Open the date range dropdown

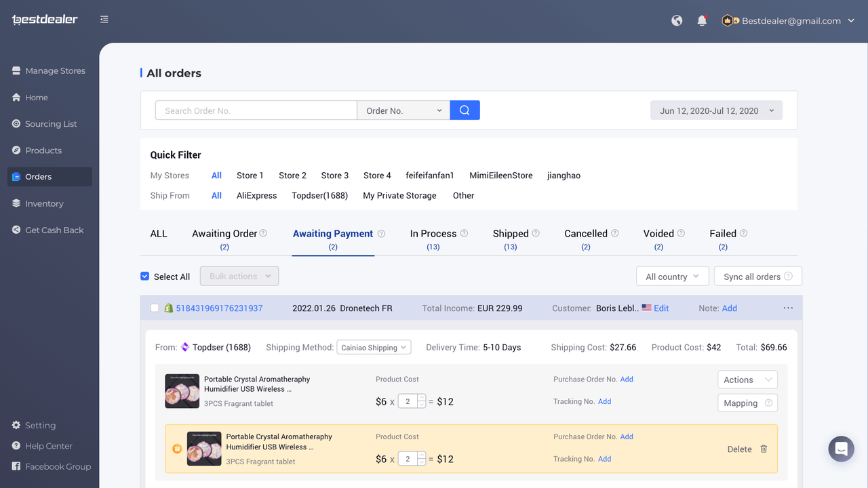tap(716, 110)
